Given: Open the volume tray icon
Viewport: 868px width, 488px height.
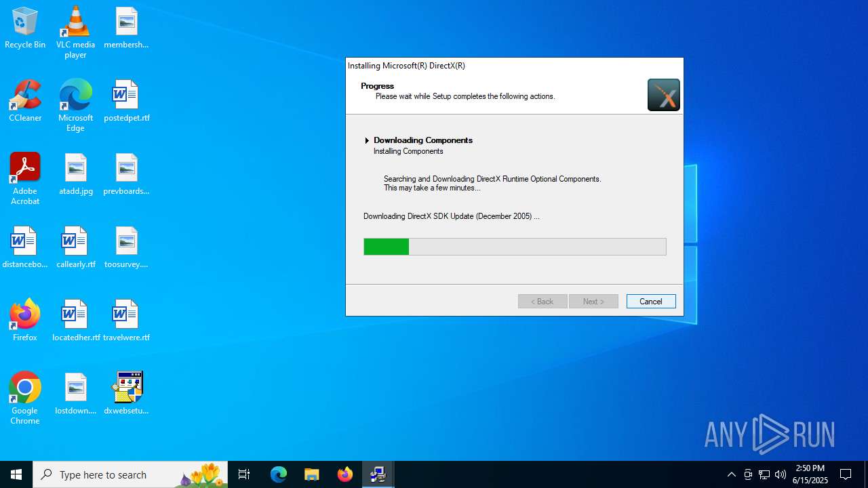Looking at the screenshot, I should [x=781, y=474].
